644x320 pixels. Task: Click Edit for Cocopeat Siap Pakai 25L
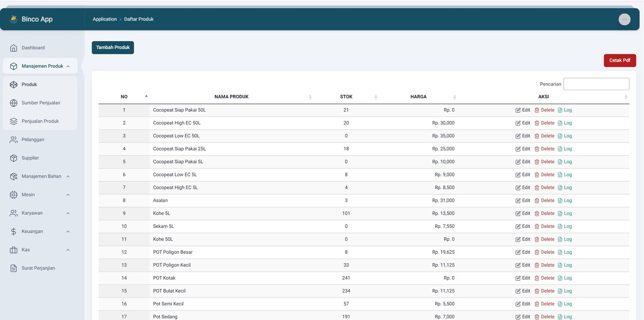click(x=523, y=149)
